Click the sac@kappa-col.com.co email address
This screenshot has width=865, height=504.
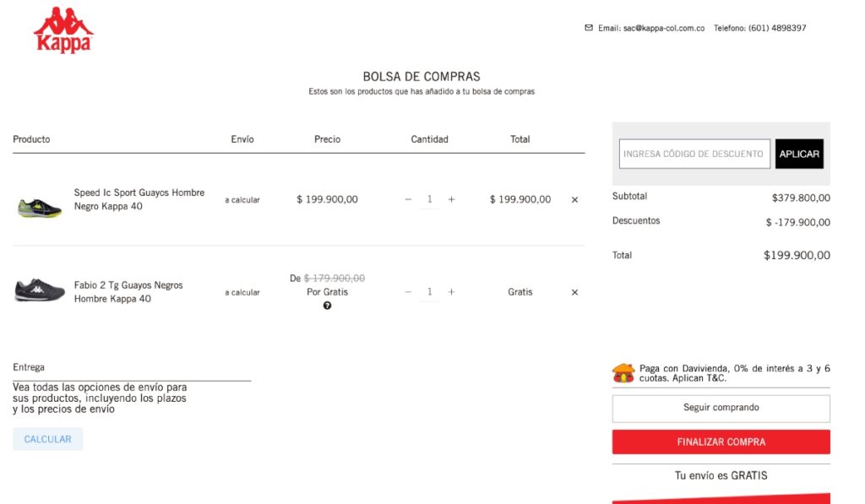click(x=664, y=28)
